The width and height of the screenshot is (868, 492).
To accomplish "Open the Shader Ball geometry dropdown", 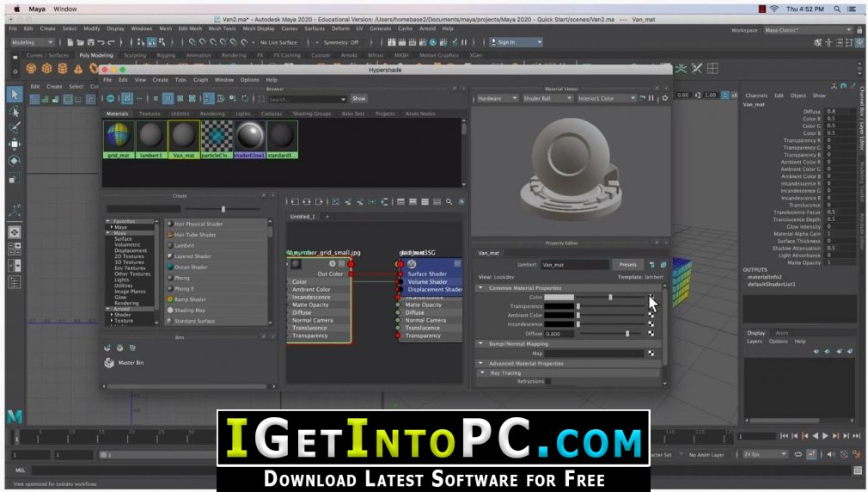I will click(x=547, y=98).
